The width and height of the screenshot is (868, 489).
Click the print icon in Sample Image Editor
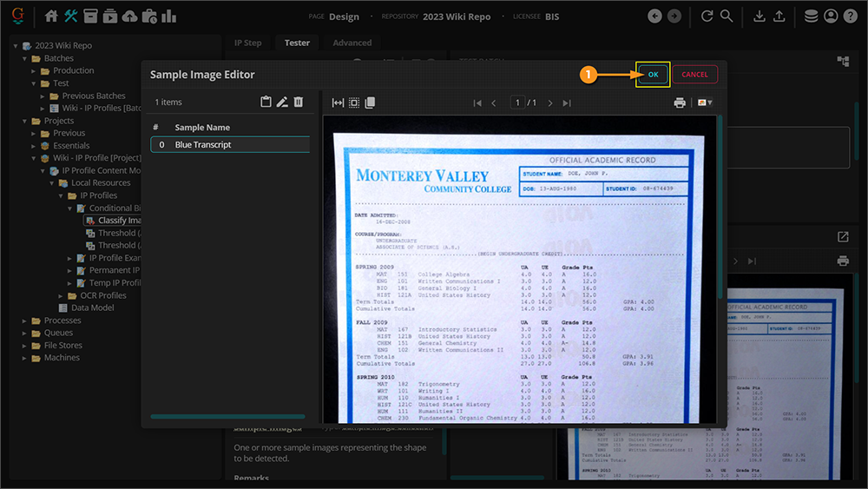(x=680, y=103)
